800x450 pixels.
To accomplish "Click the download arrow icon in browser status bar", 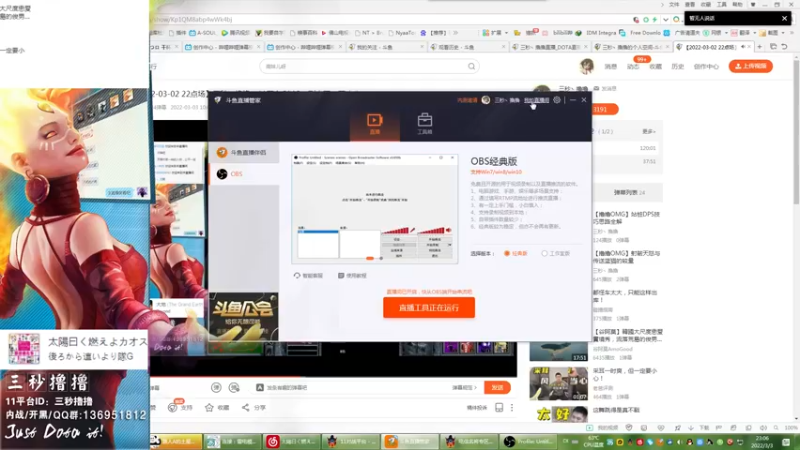I will tap(691, 428).
